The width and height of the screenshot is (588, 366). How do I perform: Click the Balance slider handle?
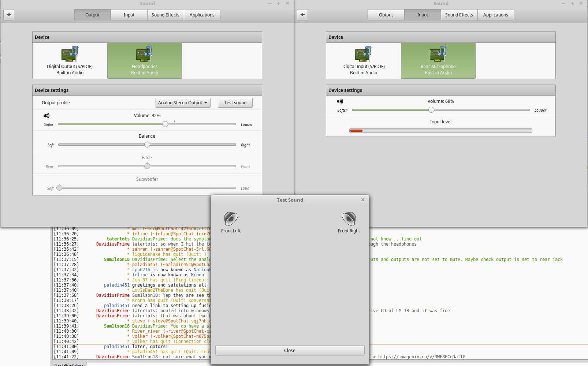(147, 145)
